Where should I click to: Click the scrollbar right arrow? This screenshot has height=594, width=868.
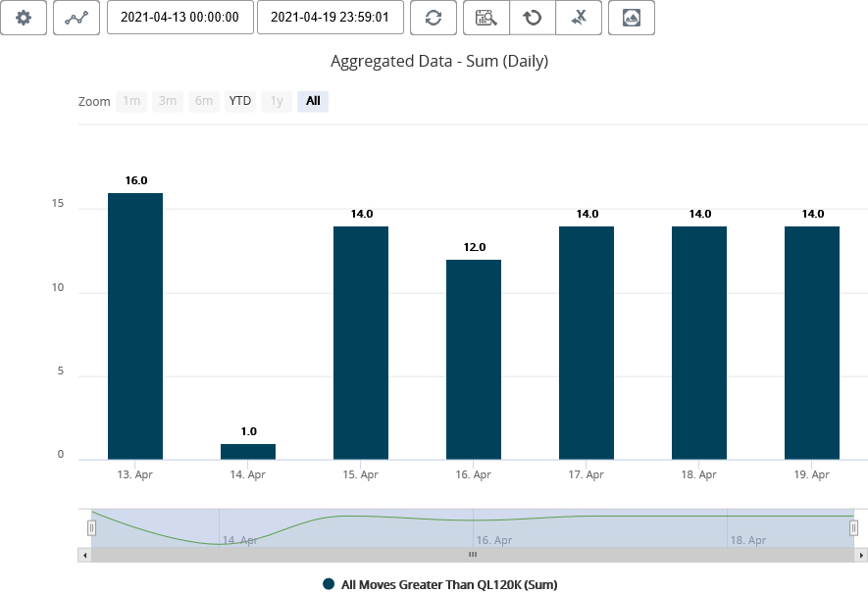click(x=861, y=555)
